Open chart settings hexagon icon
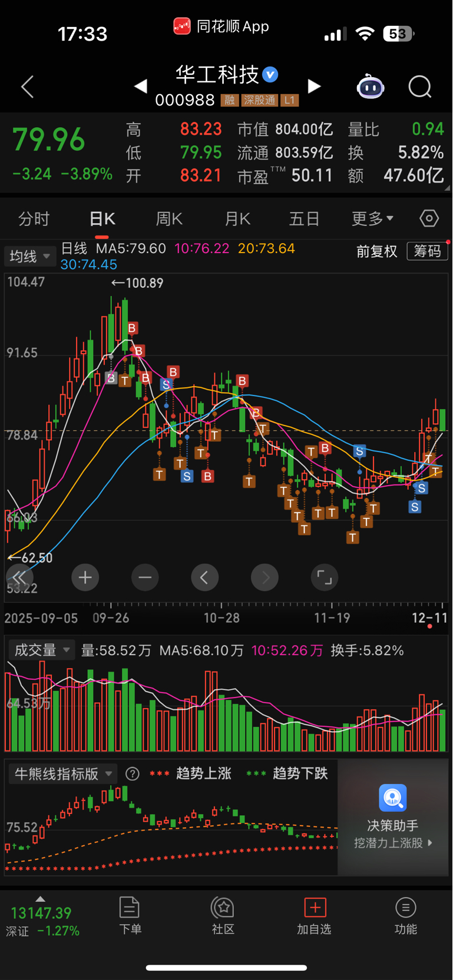The width and height of the screenshot is (453, 980). pyautogui.click(x=429, y=219)
